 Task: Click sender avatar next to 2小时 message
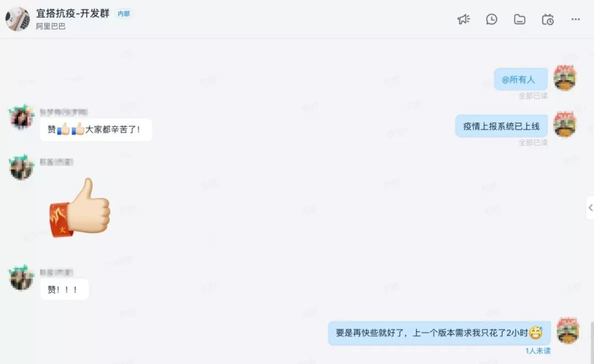(568, 330)
